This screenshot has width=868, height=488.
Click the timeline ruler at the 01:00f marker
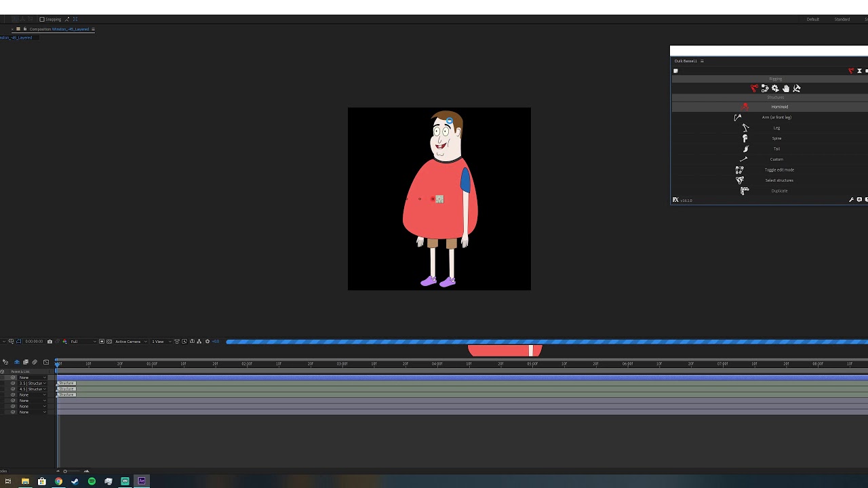[151, 364]
